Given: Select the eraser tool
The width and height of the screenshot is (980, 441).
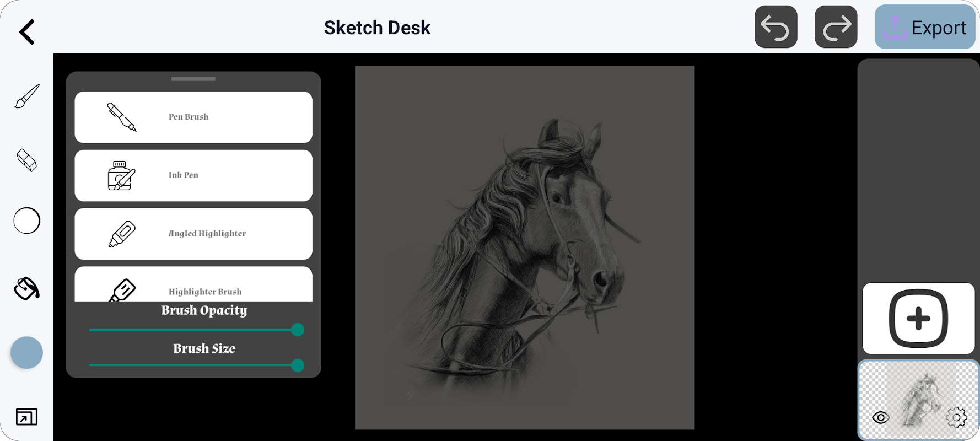Looking at the screenshot, I should point(26,160).
